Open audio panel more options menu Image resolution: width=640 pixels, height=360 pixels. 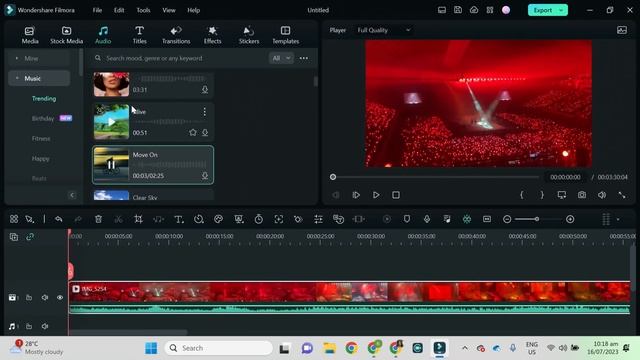click(x=304, y=58)
